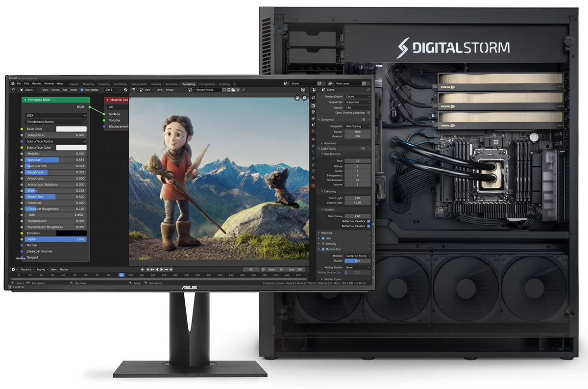Open the Window menu

[x=49, y=83]
